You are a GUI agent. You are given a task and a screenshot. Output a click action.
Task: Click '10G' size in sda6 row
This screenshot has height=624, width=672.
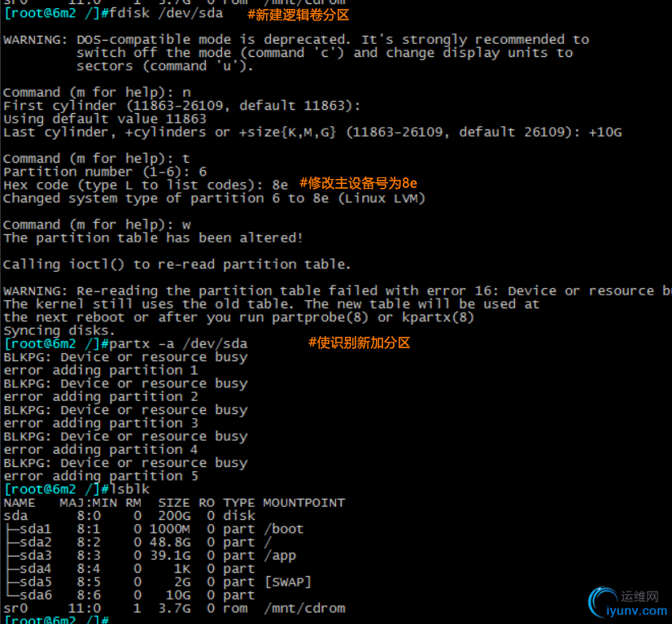(178, 596)
